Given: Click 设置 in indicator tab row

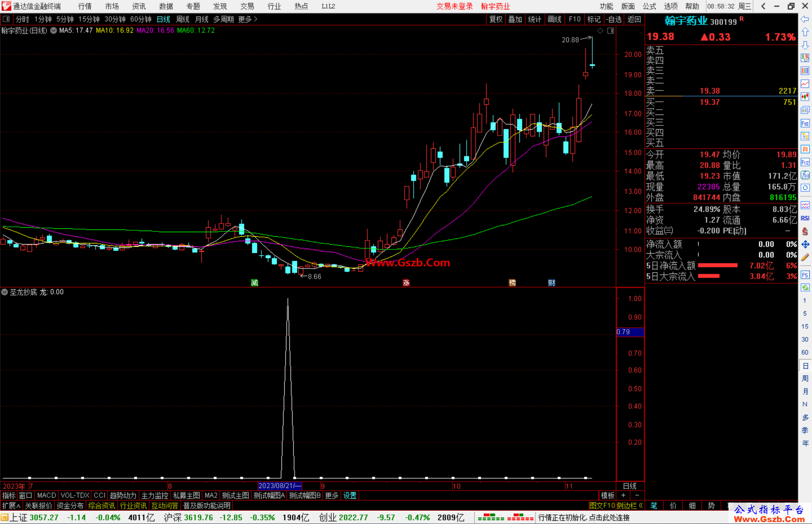Looking at the screenshot, I should click(350, 495).
